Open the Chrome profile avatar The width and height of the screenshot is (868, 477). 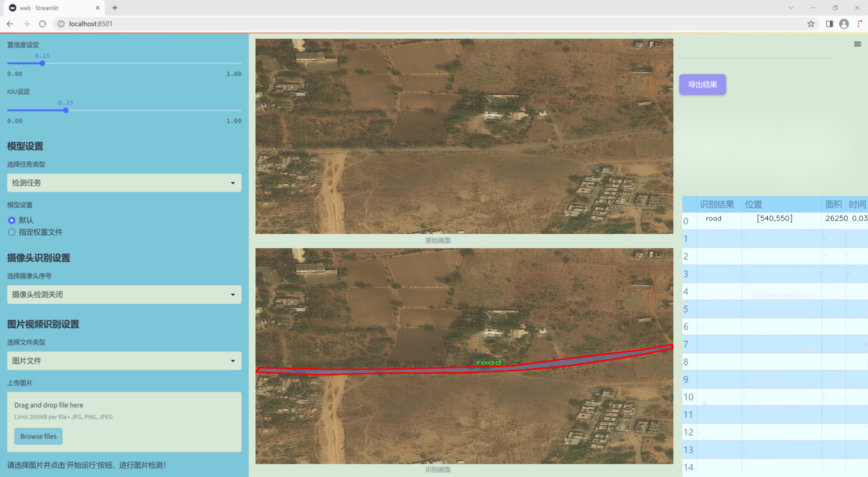tap(844, 24)
